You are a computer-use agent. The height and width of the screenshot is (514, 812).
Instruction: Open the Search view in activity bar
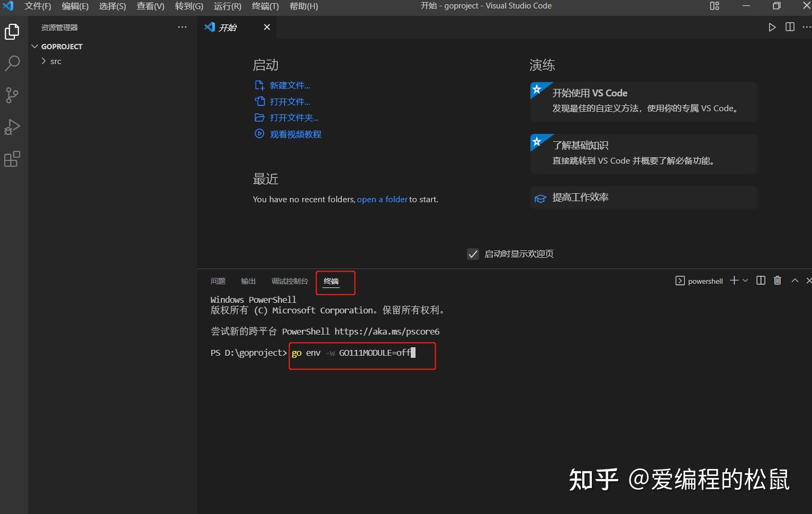click(12, 64)
